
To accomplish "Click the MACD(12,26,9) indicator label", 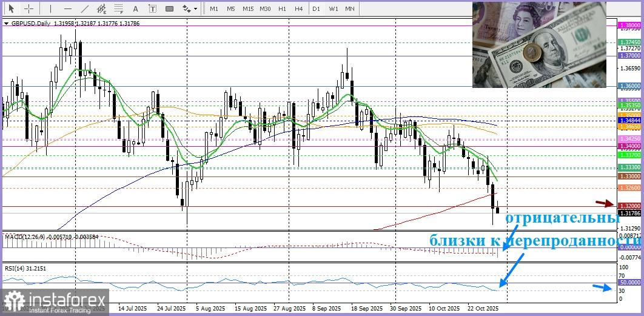I will [24, 237].
